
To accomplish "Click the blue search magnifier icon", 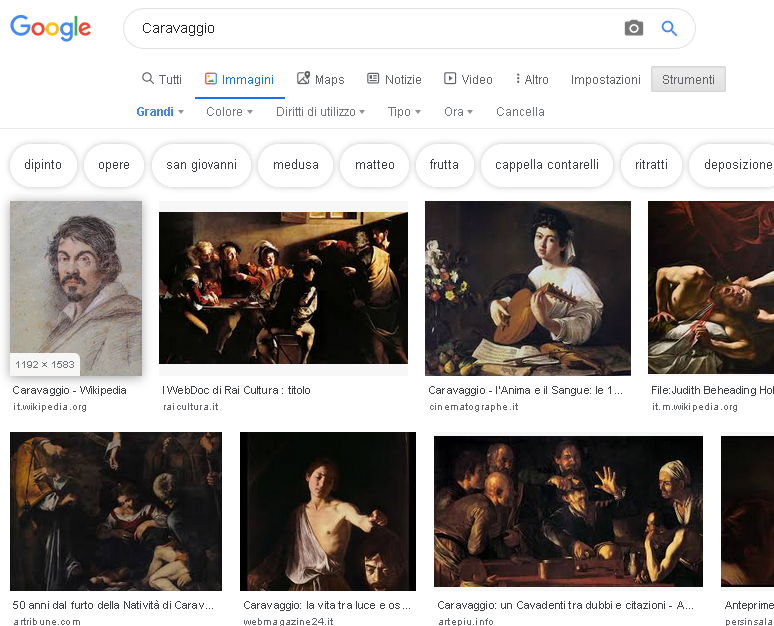I will (x=669, y=28).
